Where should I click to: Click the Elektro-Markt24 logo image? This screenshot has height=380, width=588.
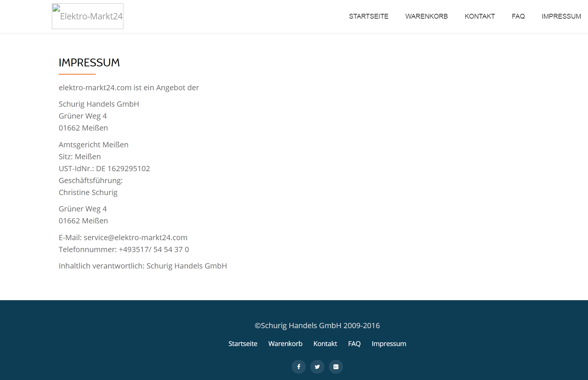click(x=88, y=16)
